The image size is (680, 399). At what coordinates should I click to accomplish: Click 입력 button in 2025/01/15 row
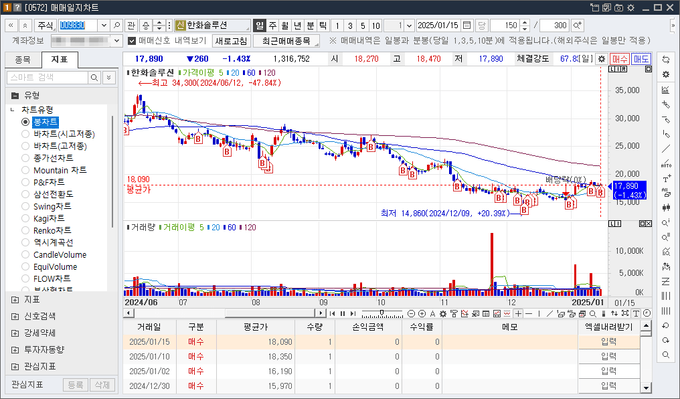609,342
